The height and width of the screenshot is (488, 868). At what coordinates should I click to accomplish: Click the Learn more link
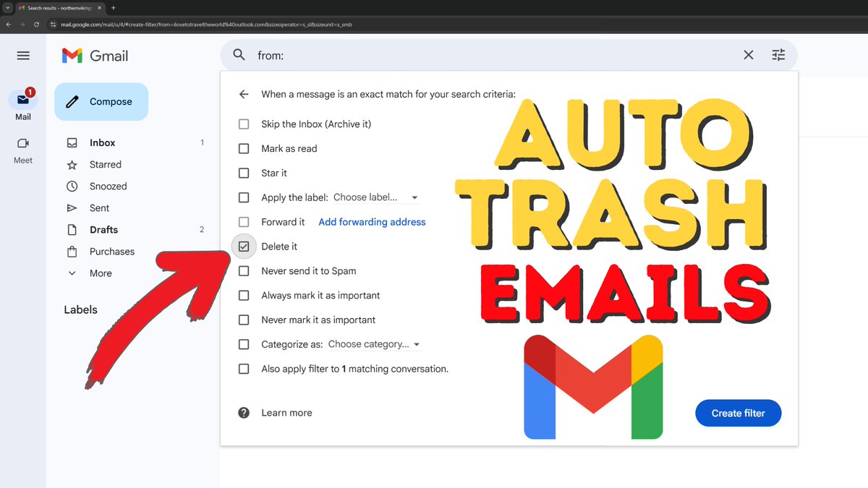click(286, 413)
